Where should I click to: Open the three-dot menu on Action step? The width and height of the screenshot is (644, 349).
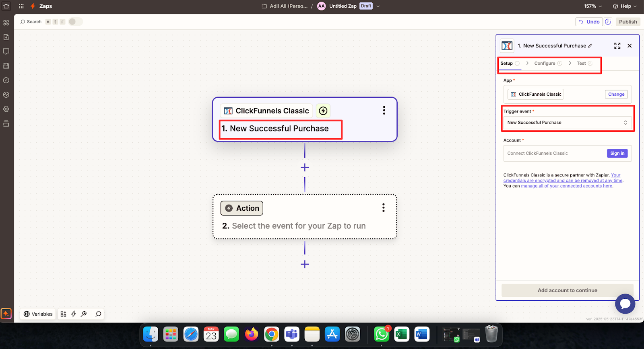point(384,207)
